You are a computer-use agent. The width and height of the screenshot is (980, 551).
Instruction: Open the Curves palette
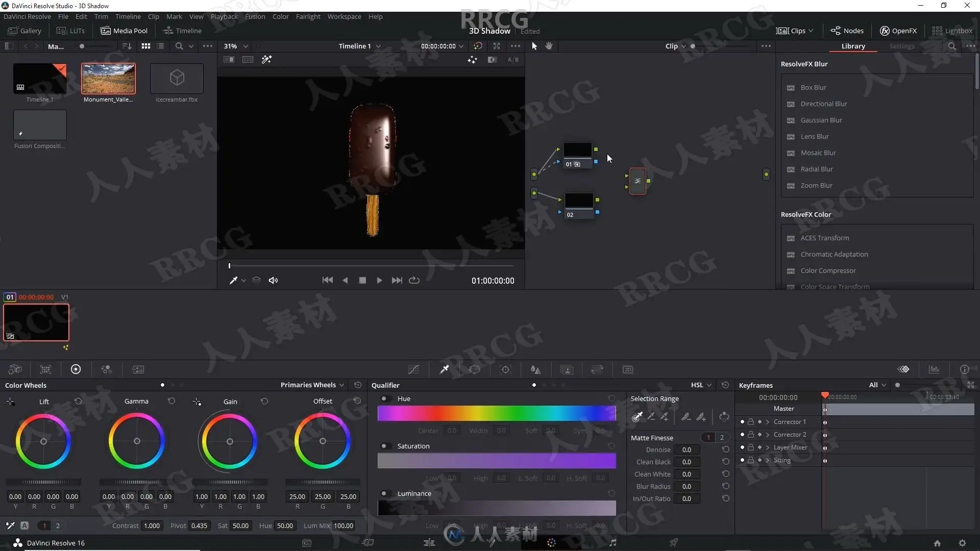coord(413,369)
